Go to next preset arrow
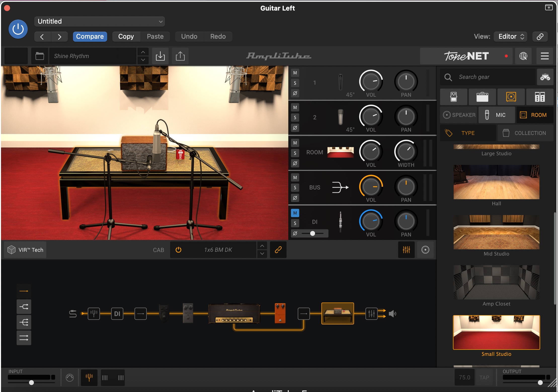This screenshot has height=392, width=558. 59,37
